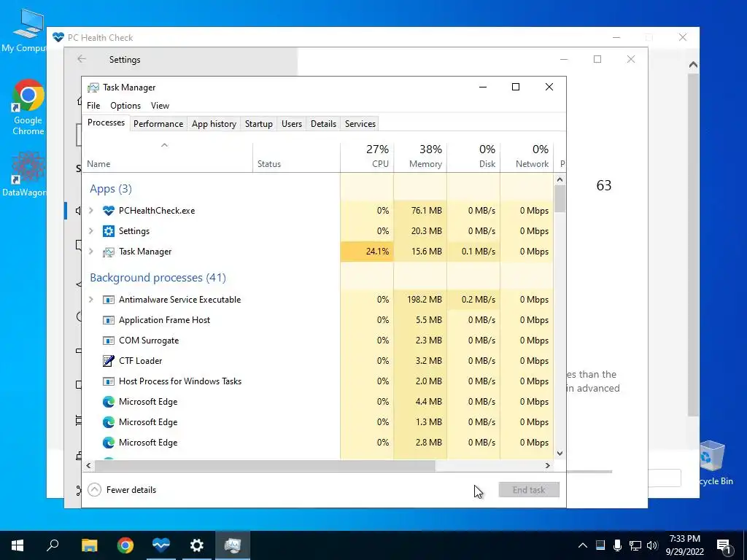Switch to the App history tab
This screenshot has height=560, width=747.
point(214,124)
